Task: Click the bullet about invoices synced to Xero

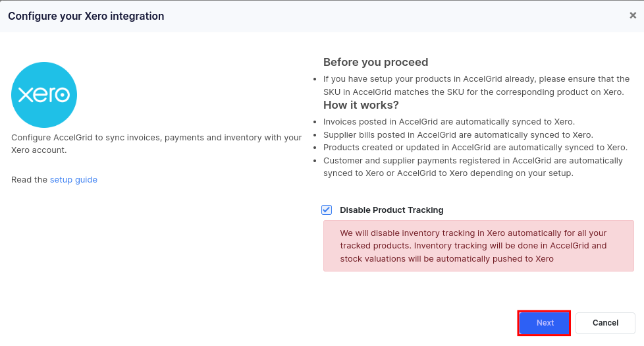Action: click(448, 122)
